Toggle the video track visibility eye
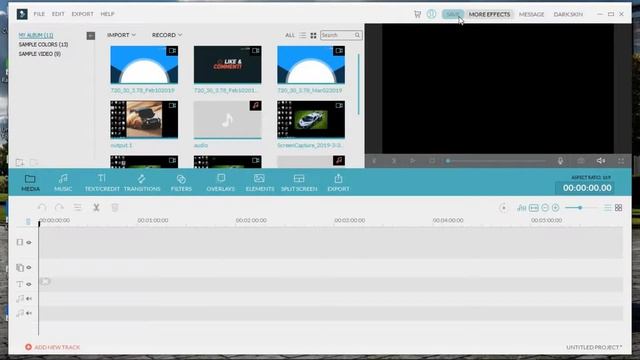 [x=29, y=242]
